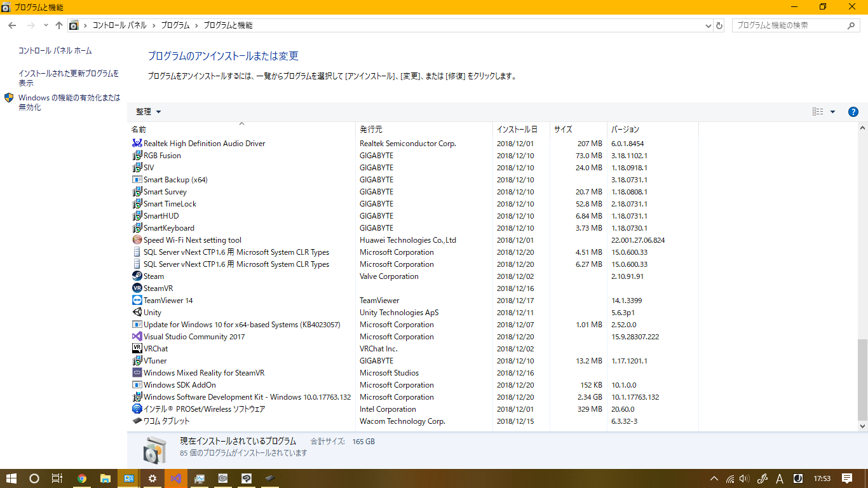This screenshot has height=488, width=868.
Task: Open the help question mark icon
Action: 853,112
